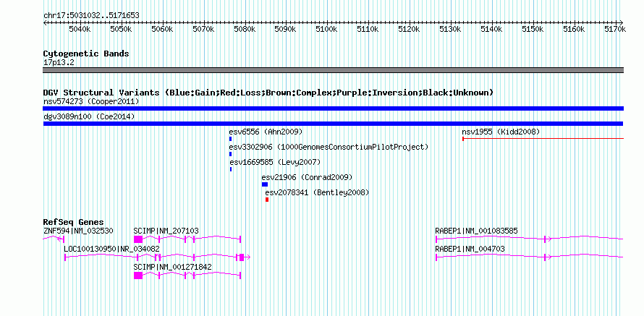Click the DGV Structural Variants track heading

(268, 93)
